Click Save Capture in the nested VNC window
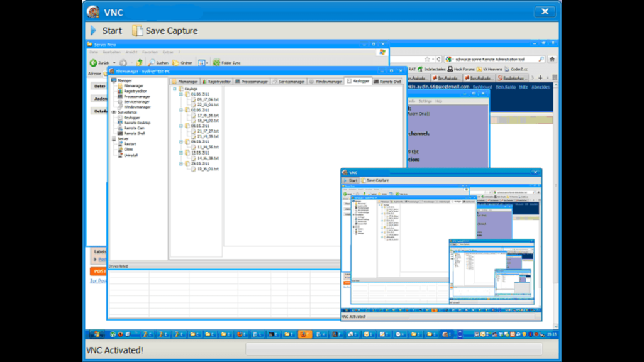The height and width of the screenshot is (362, 644). coord(375,180)
